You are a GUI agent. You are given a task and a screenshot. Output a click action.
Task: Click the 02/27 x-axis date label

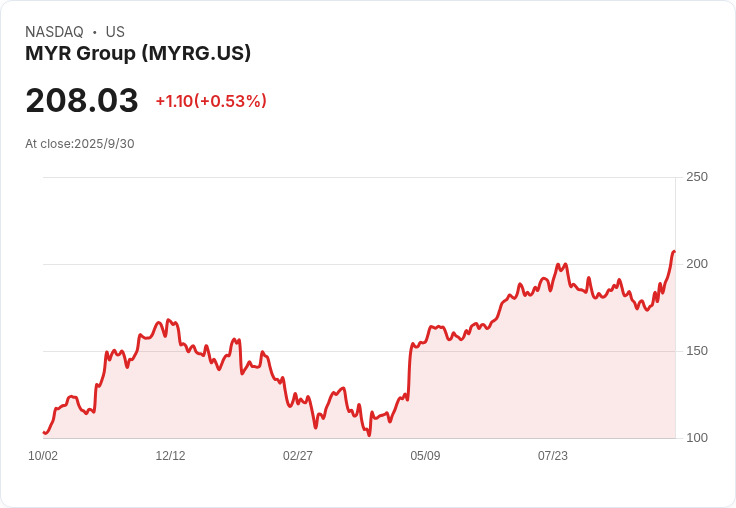point(298,456)
